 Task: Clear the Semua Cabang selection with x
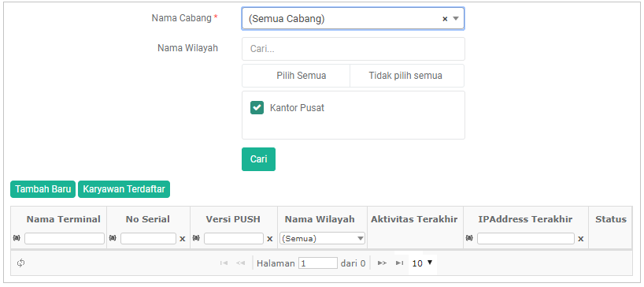444,19
